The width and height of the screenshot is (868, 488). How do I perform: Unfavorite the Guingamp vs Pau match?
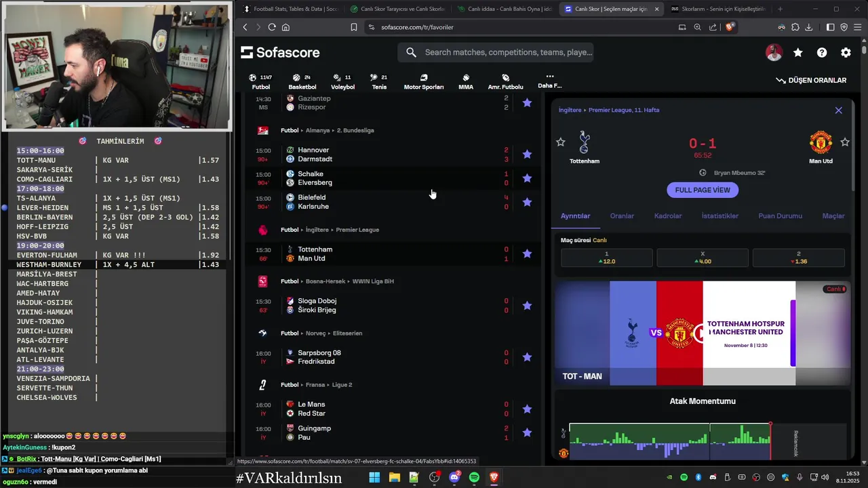coord(527,432)
